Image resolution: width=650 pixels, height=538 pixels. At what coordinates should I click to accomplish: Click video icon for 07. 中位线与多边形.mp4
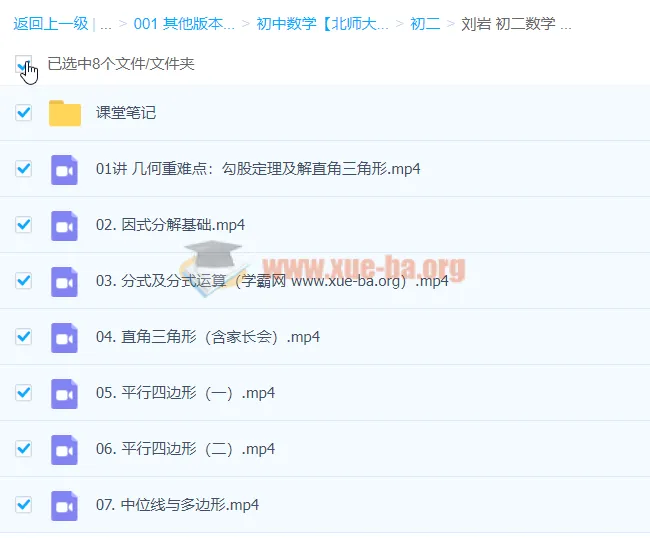65,505
